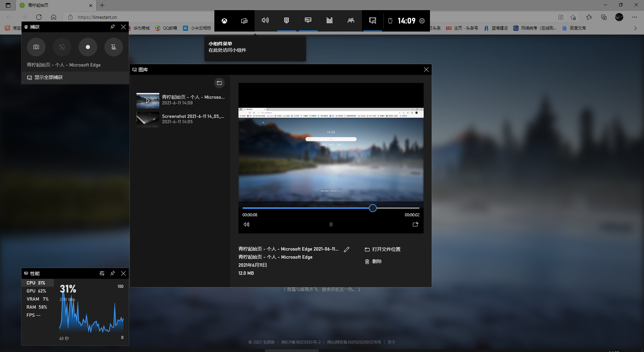Open the Looking for Group (people) widget
644x352 pixels.
pos(351,20)
